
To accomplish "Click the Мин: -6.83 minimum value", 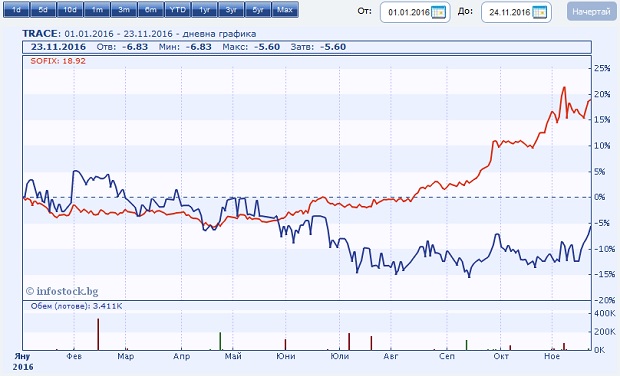I will (185, 47).
